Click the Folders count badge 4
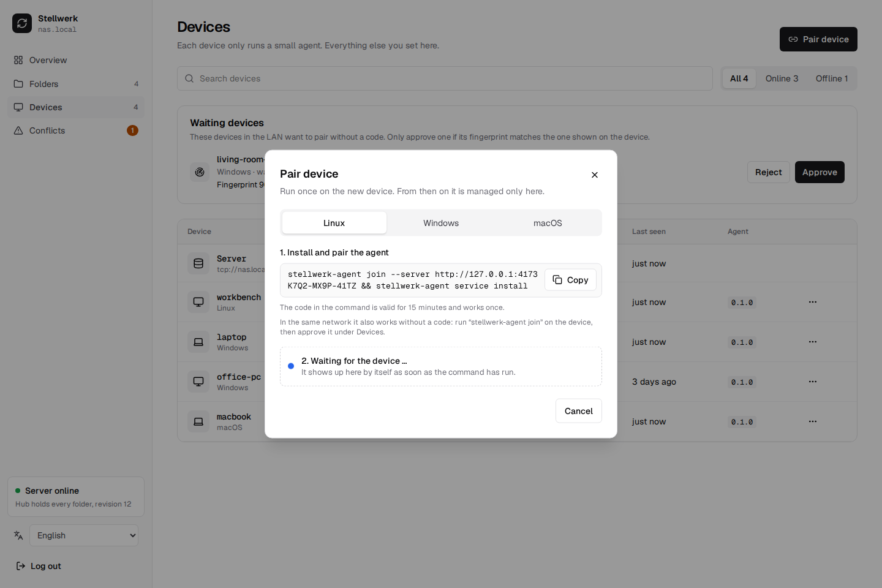Image resolution: width=882 pixels, height=588 pixels. (136, 84)
